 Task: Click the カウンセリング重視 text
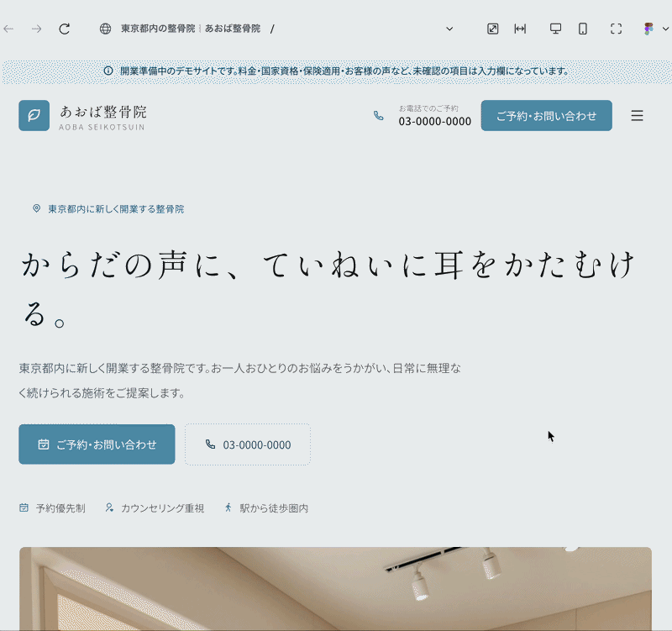click(162, 508)
